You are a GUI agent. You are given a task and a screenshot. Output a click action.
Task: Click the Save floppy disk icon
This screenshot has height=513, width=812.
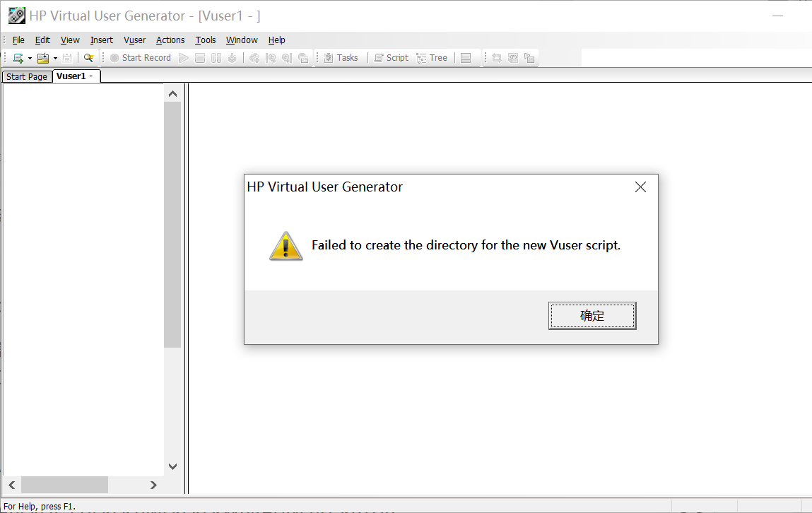point(67,58)
